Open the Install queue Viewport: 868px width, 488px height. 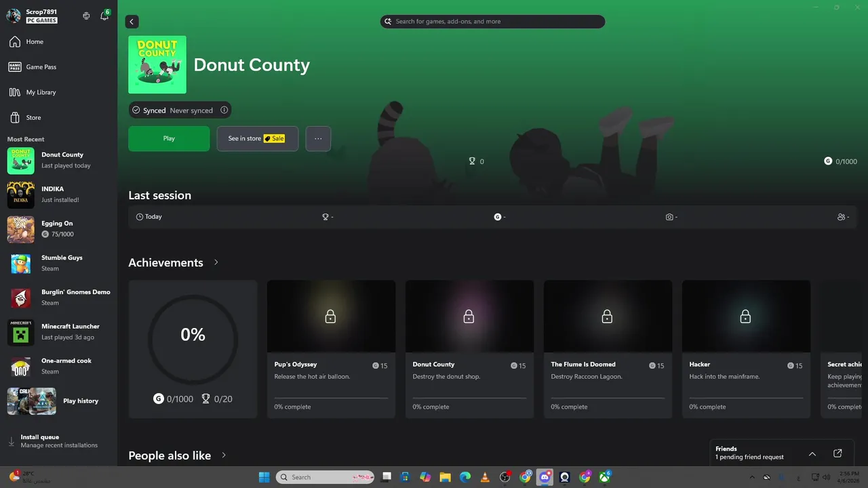pyautogui.click(x=58, y=441)
